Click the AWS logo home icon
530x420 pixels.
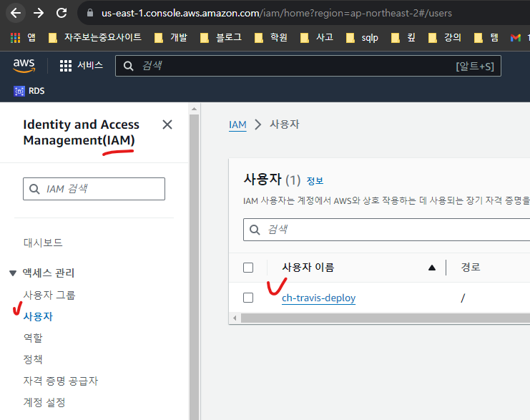24,66
